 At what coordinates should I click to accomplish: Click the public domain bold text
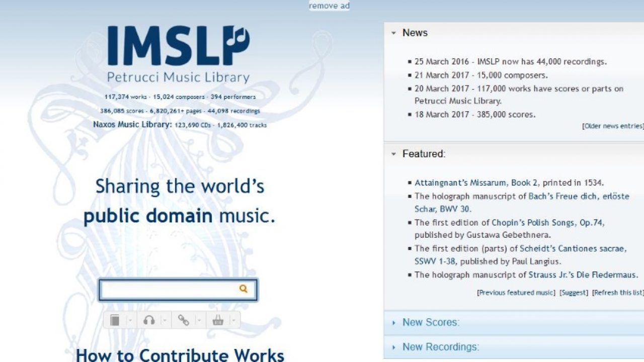click(147, 217)
